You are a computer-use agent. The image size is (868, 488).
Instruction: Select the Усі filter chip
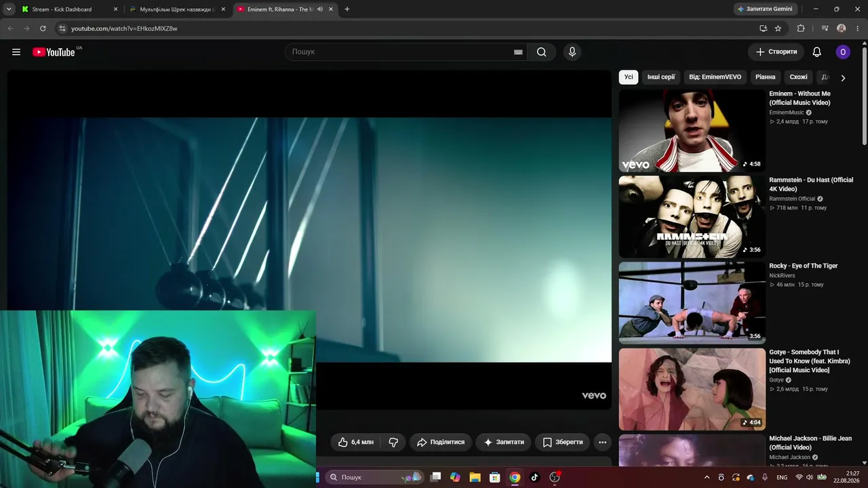click(x=629, y=77)
